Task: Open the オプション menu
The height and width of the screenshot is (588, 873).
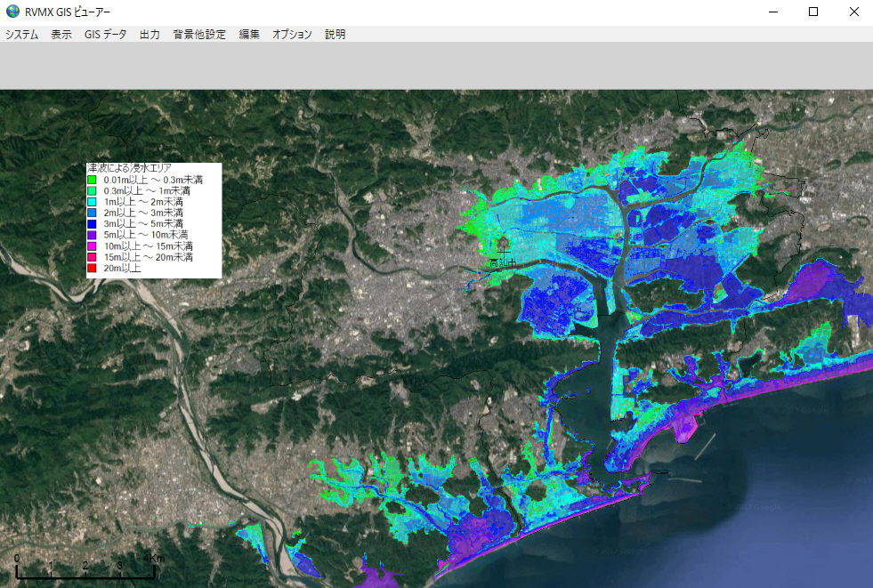Action: tap(292, 35)
